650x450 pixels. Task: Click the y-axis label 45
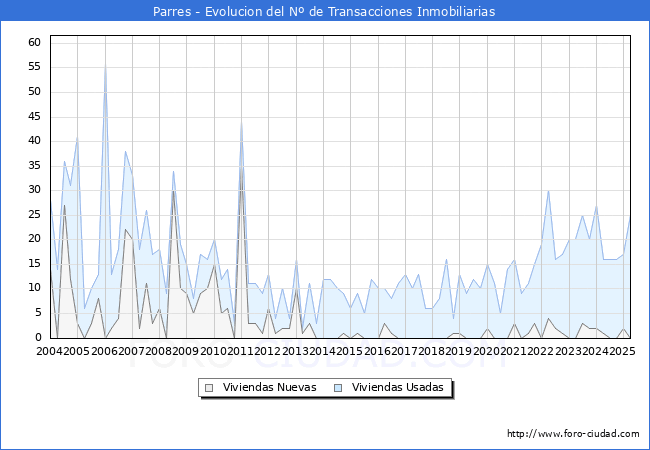35,116
